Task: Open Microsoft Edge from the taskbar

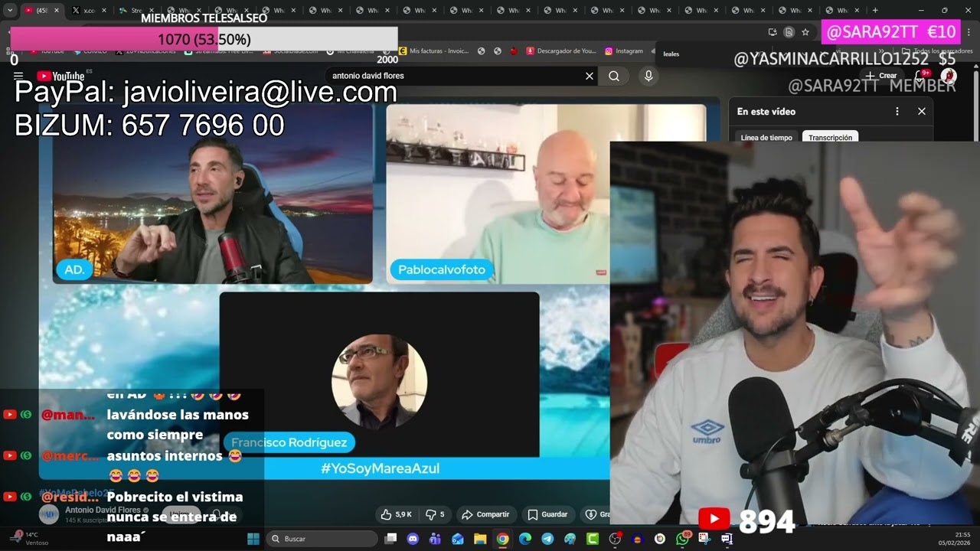Action: [x=524, y=539]
